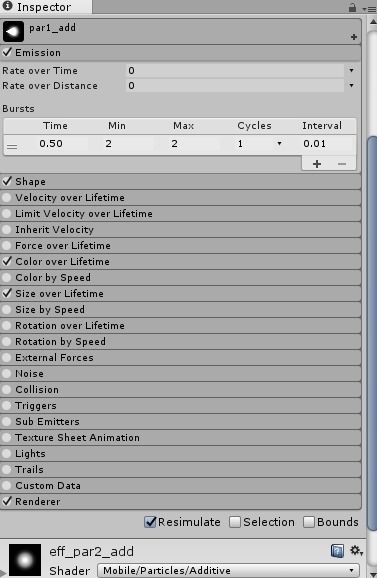Edit the burst Interval value 0.01
The height and width of the screenshot is (578, 377).
point(328,143)
